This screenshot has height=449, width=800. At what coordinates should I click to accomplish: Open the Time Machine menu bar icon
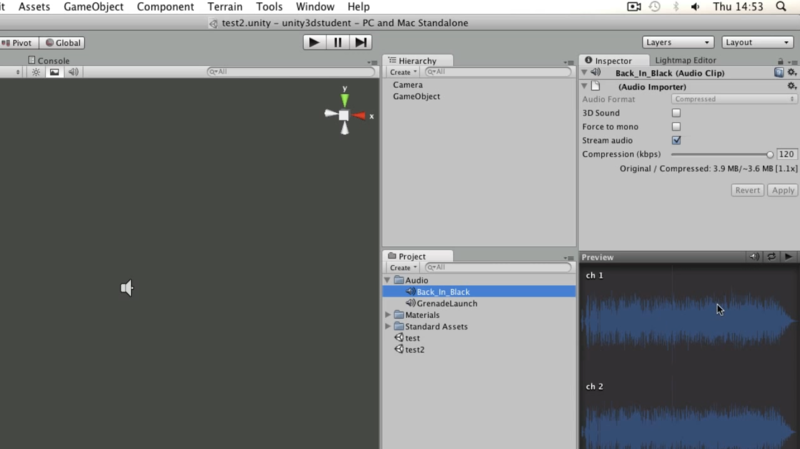pyautogui.click(x=655, y=7)
